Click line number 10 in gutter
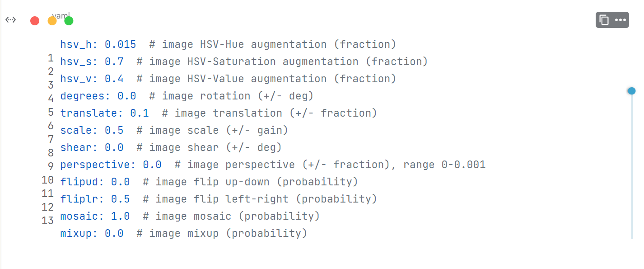 [x=47, y=179]
